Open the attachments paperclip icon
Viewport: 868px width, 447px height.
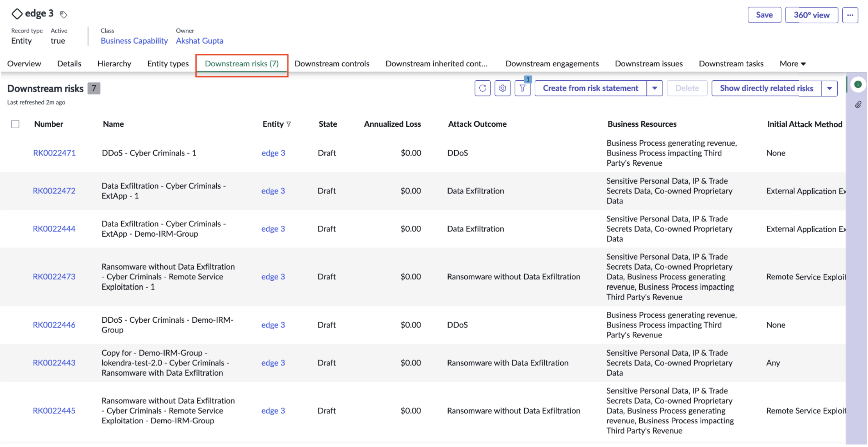coord(858,105)
